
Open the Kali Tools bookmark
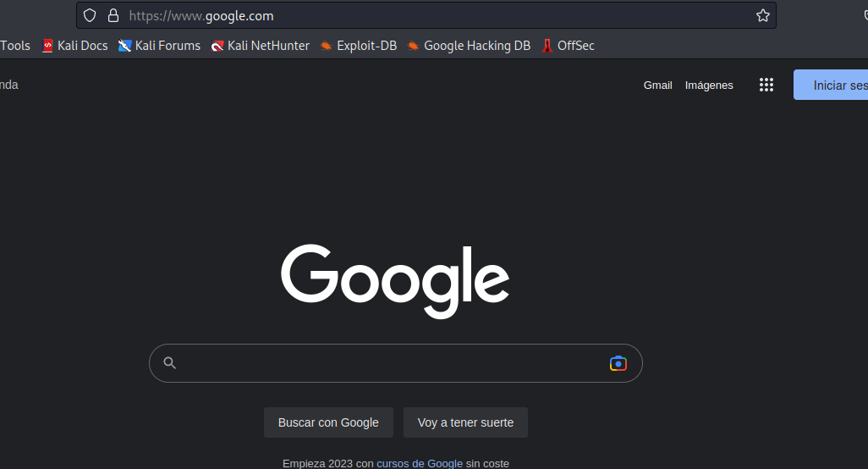pyautogui.click(x=15, y=46)
